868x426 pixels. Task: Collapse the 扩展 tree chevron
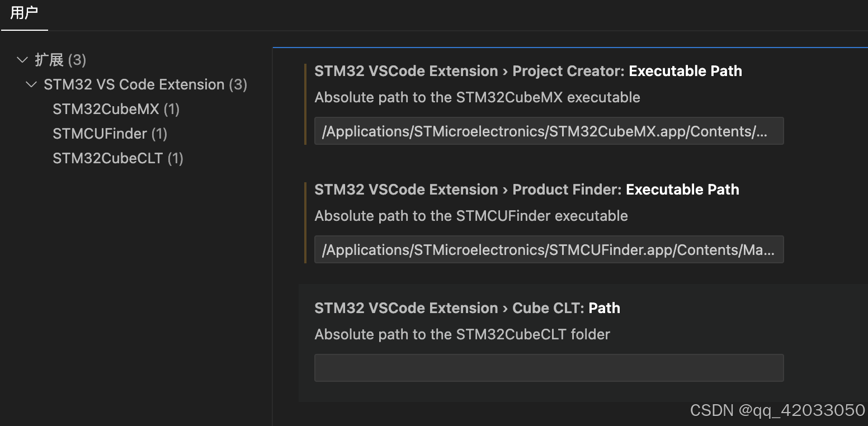click(x=22, y=60)
